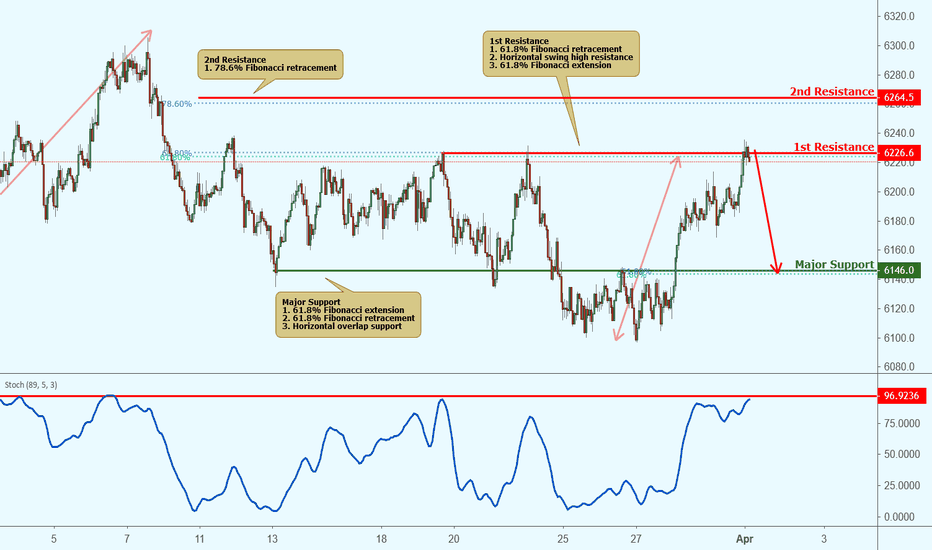932x550 pixels.
Task: Click the 6100.0 price scale label
Action: [899, 338]
